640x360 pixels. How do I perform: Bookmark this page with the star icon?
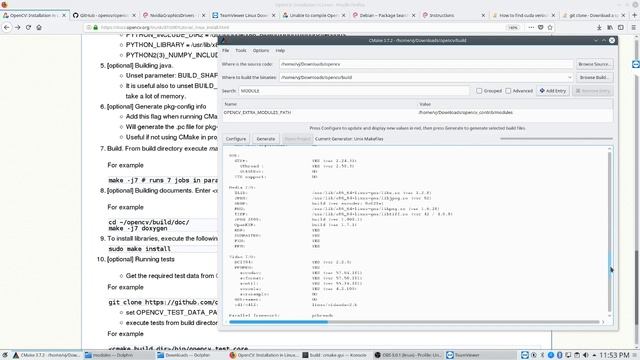click(x=550, y=27)
